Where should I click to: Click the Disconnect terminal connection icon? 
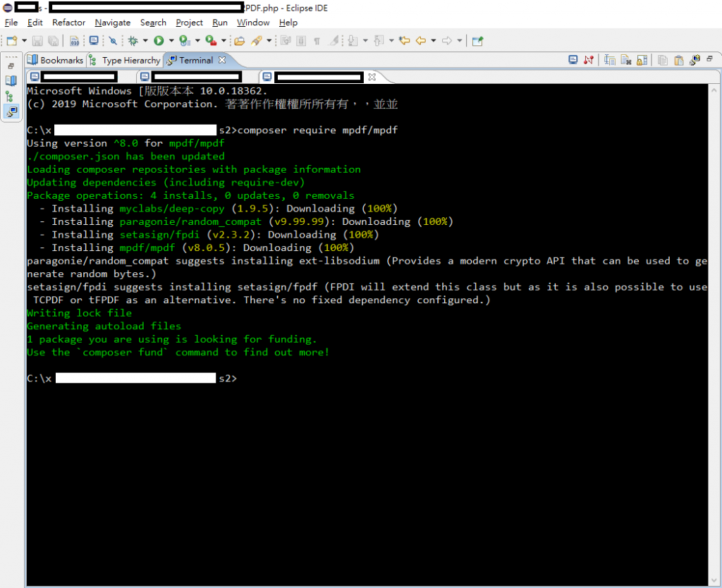[589, 60]
